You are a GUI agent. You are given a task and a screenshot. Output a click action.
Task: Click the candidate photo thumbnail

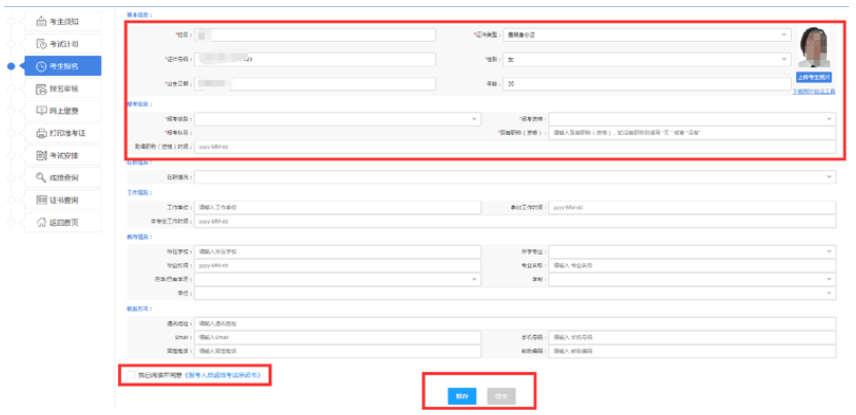point(813,47)
